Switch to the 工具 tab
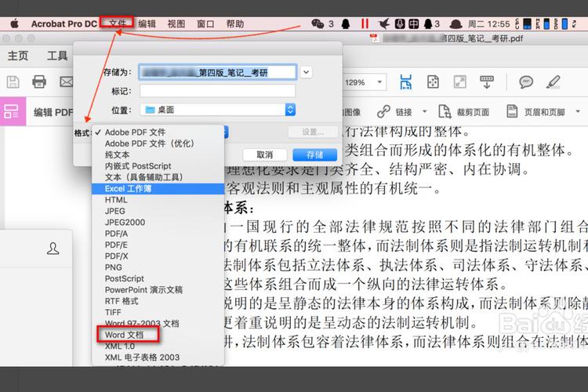 pyautogui.click(x=57, y=56)
